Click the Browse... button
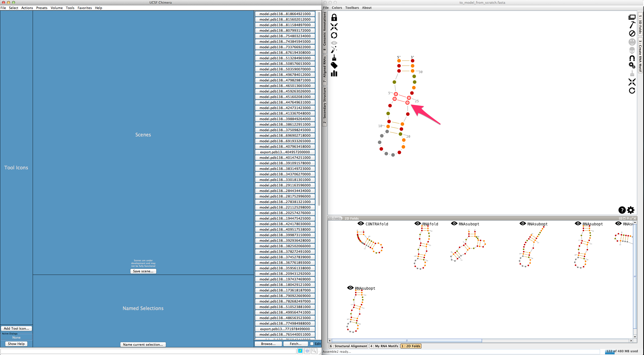The width and height of the screenshot is (644, 355). 268,344
